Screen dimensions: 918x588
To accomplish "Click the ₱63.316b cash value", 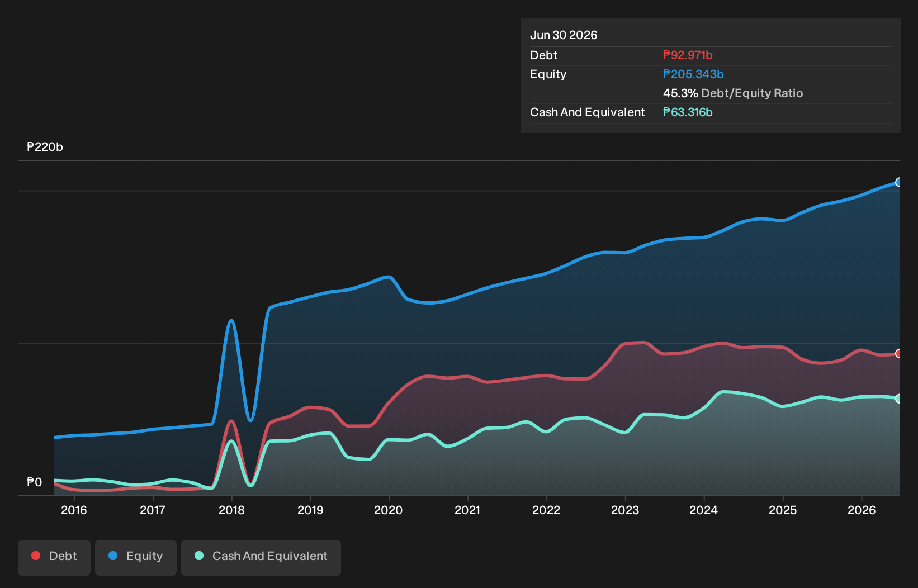I will coord(688,112).
